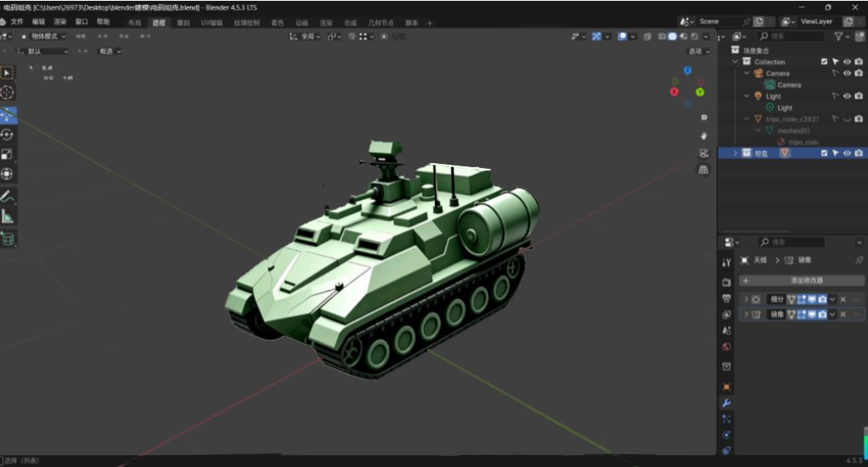This screenshot has height=467, width=868.
Task: Uncheck the 坦克 collection checkbox
Action: tap(825, 154)
